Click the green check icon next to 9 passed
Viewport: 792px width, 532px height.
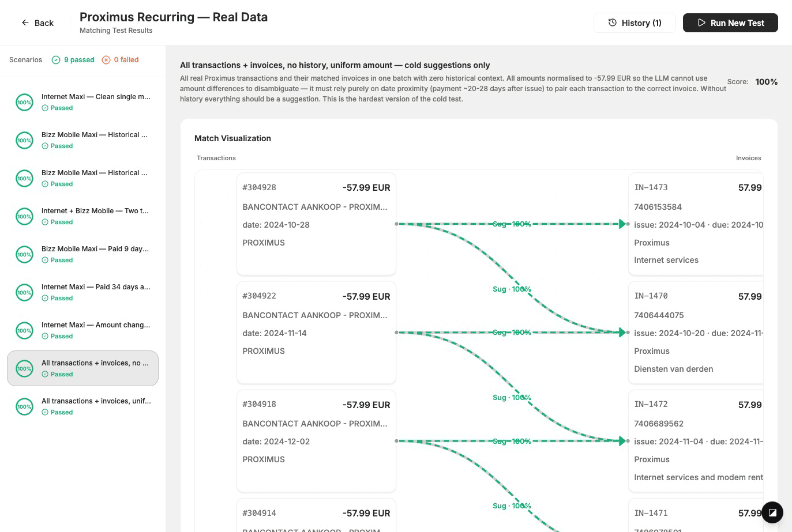click(x=55, y=59)
